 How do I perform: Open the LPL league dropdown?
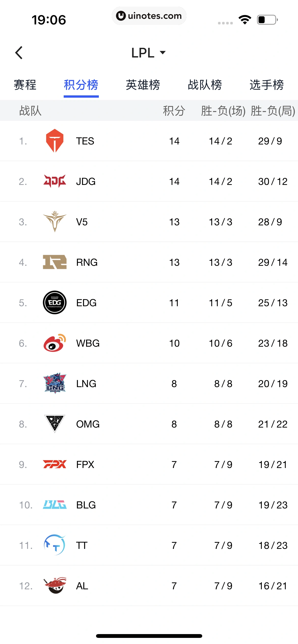tap(148, 53)
